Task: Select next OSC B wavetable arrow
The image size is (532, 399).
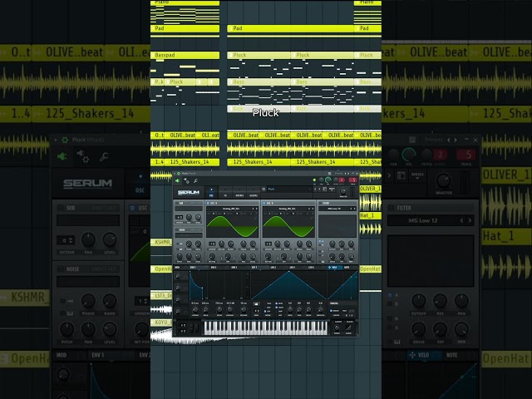Action: (x=313, y=209)
